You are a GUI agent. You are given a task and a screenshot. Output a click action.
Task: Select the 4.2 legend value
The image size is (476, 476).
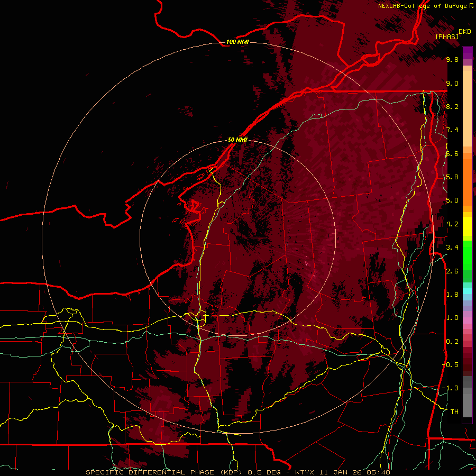pos(452,224)
